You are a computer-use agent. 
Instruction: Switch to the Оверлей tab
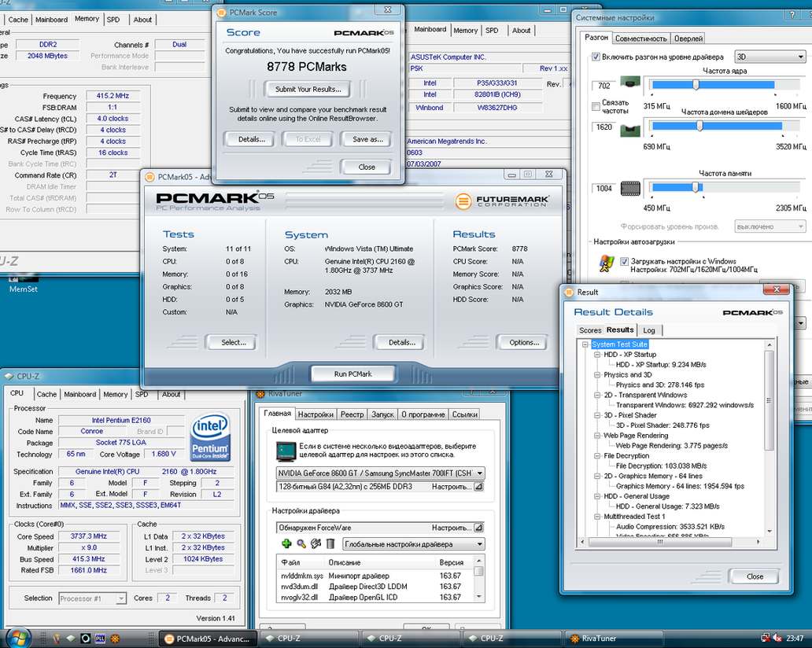coord(688,39)
